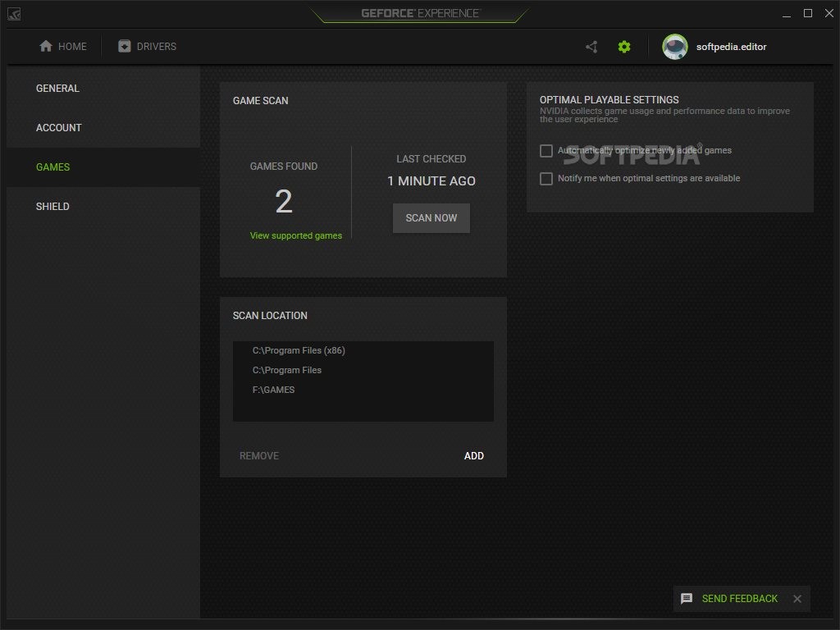The height and width of the screenshot is (630, 840).
Task: Click the 1 MINUTE AGO text
Action: pos(431,181)
